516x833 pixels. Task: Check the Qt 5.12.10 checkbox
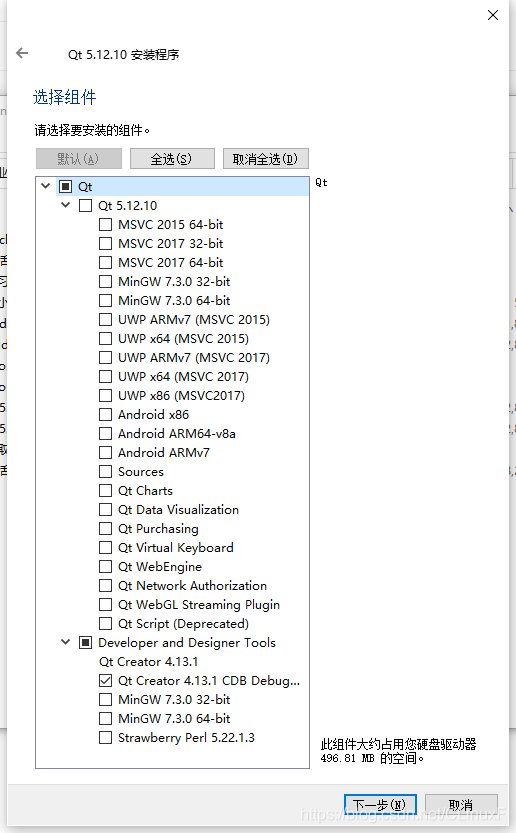(86, 206)
